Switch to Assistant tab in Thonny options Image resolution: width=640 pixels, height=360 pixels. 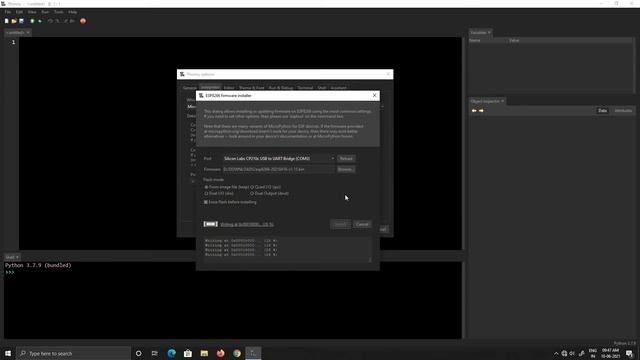tap(338, 88)
